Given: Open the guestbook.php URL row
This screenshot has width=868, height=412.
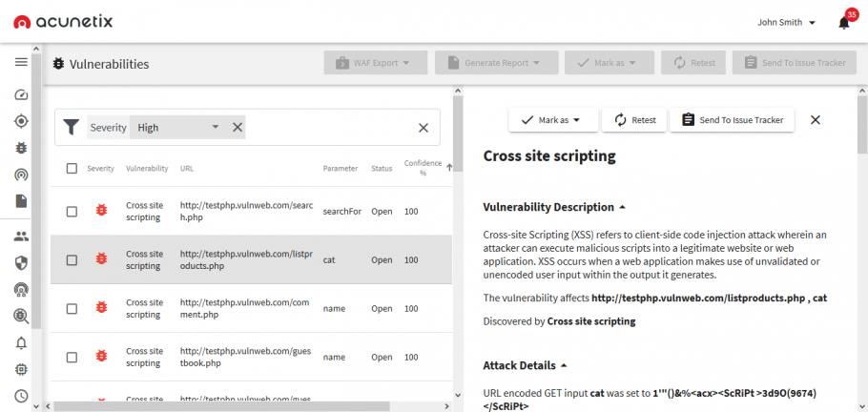Looking at the screenshot, I should tap(245, 358).
